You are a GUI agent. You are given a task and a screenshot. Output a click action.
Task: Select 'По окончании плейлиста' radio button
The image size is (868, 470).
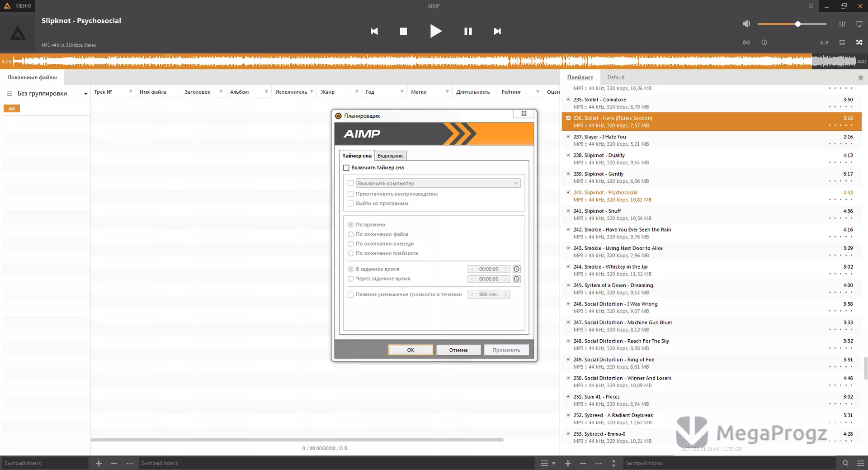click(x=350, y=253)
